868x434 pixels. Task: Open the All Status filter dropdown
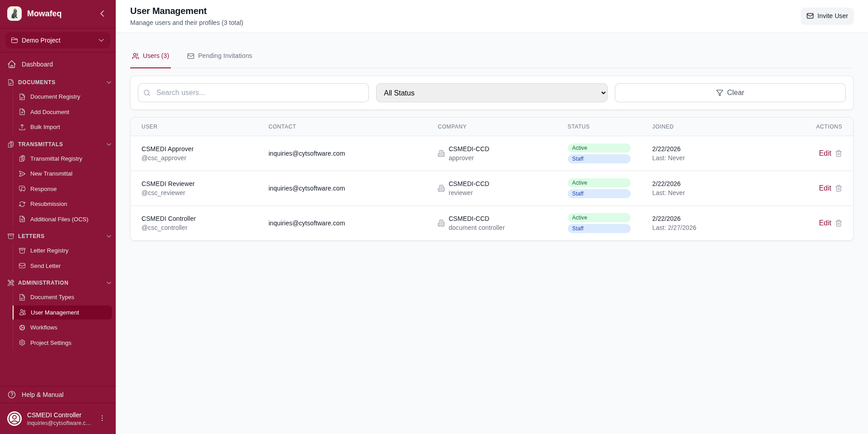(491, 92)
